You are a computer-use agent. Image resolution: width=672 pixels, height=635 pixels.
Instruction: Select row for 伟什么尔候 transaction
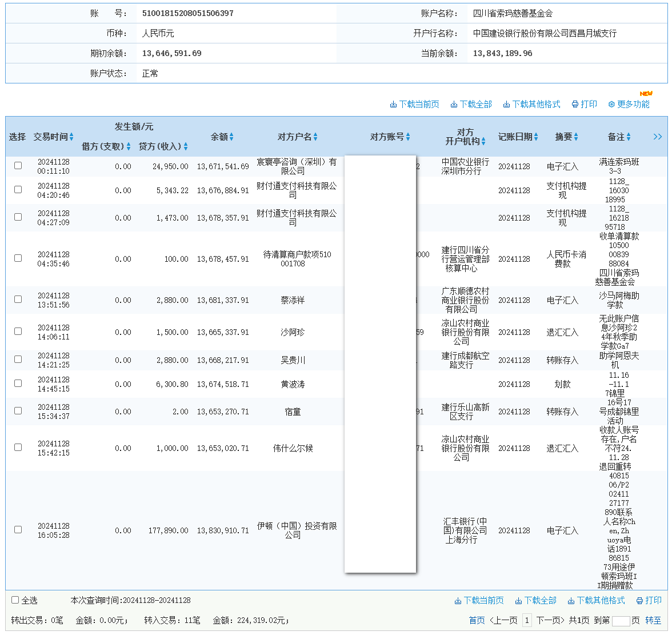pos(18,447)
